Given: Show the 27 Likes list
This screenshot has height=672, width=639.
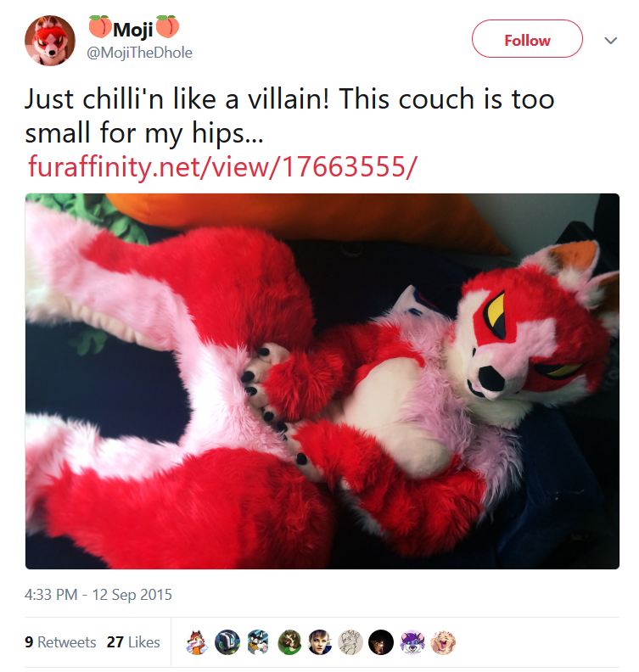Looking at the screenshot, I should tap(133, 641).
